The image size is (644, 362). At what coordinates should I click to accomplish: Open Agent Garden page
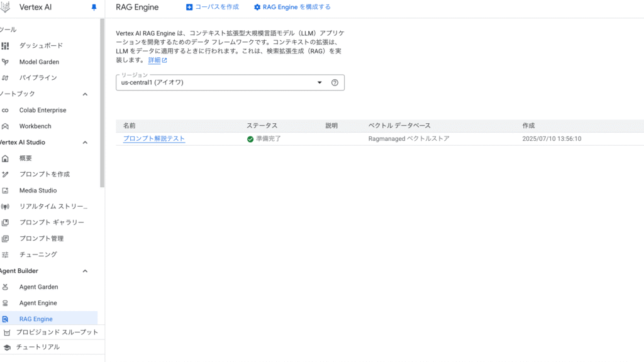click(x=38, y=287)
